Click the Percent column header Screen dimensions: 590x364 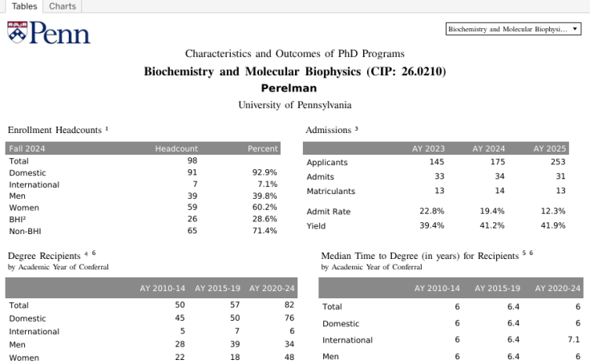tap(262, 148)
